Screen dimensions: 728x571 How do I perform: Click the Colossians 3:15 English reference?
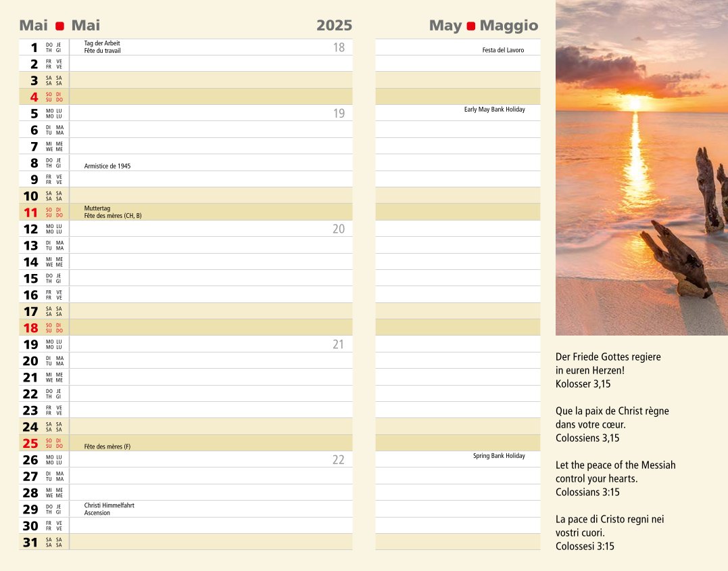pos(587,492)
